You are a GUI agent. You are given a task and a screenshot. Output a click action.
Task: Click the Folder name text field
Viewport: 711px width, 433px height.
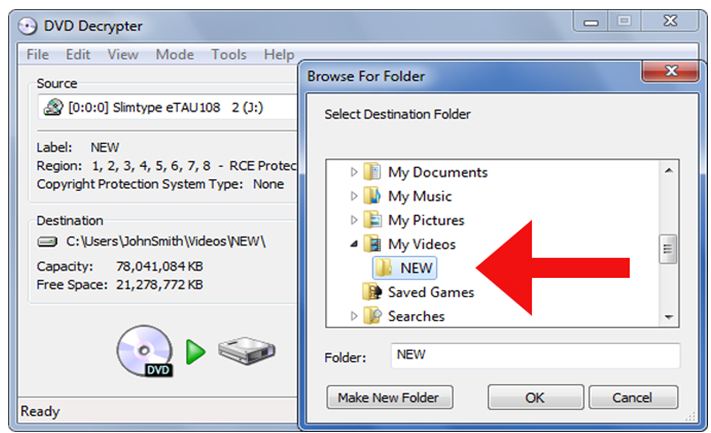coord(535,355)
